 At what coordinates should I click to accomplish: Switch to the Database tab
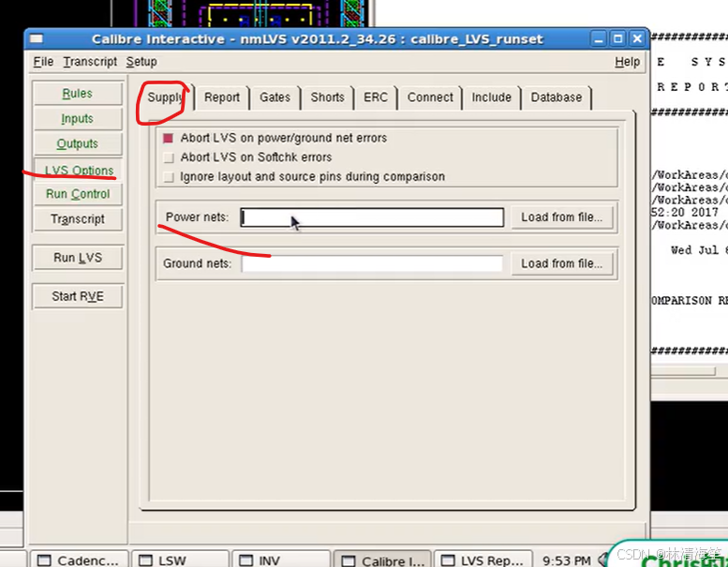(557, 97)
